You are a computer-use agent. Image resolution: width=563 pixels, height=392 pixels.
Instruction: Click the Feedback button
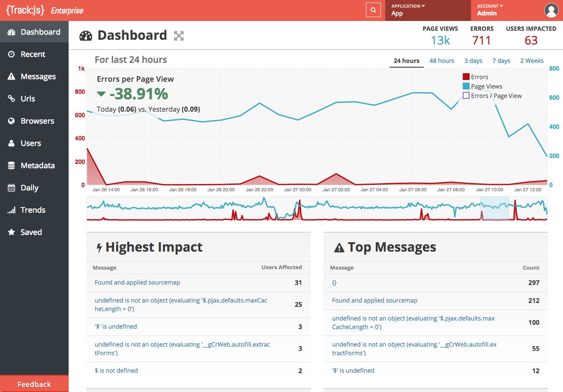[x=34, y=384]
